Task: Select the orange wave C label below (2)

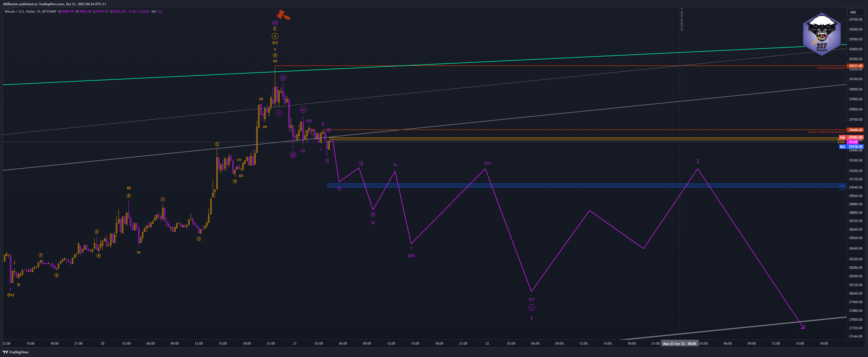Action: pos(275,29)
